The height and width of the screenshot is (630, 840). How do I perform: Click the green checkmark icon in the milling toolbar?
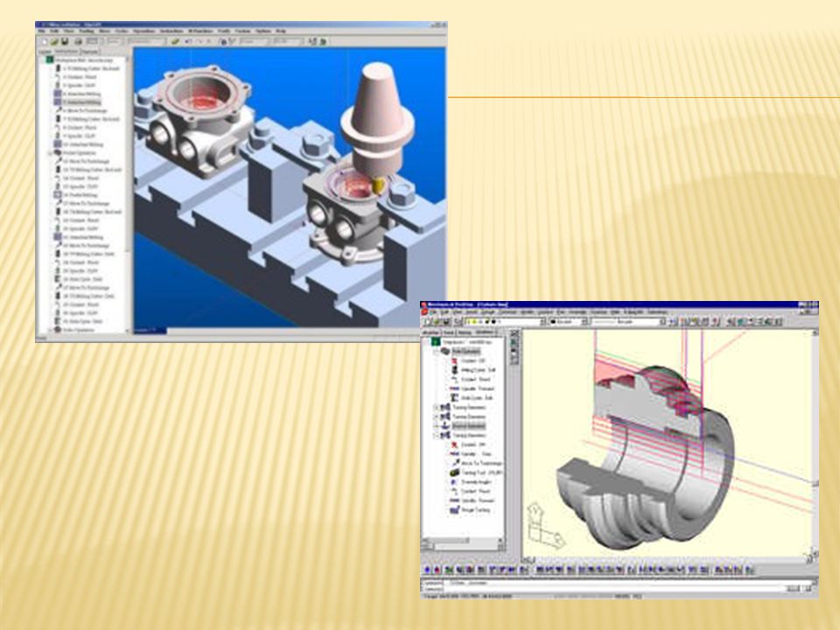(x=175, y=41)
